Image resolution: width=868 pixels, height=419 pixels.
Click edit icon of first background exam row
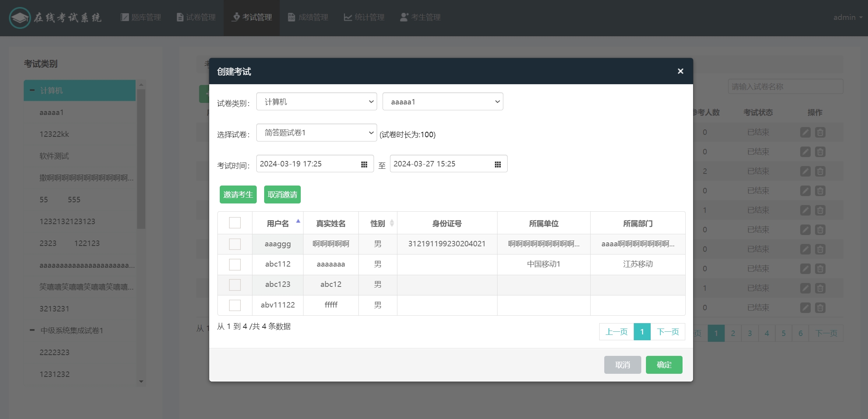805,132
